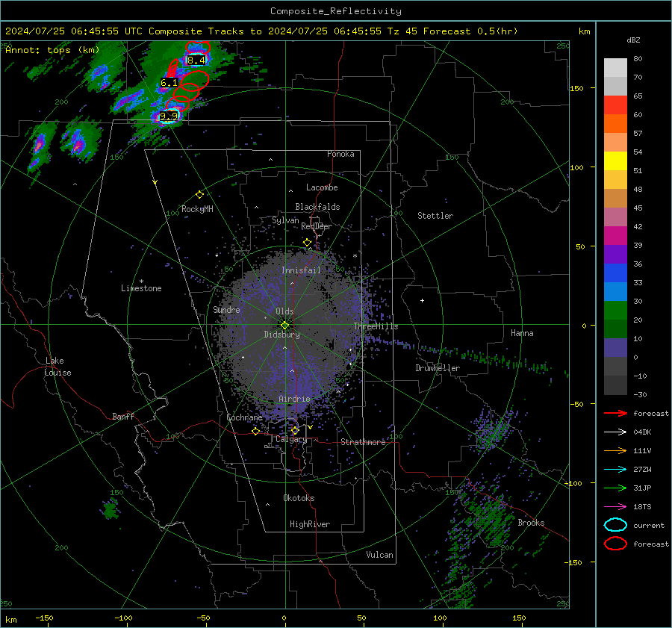
Task: Click the orange 111V arrow legend icon
Action: click(x=615, y=451)
